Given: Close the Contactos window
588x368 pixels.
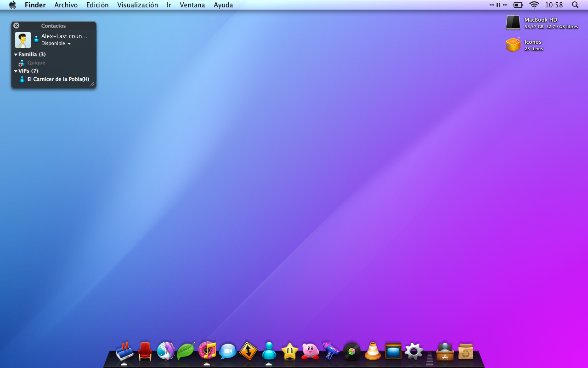Looking at the screenshot, I should click(x=17, y=26).
